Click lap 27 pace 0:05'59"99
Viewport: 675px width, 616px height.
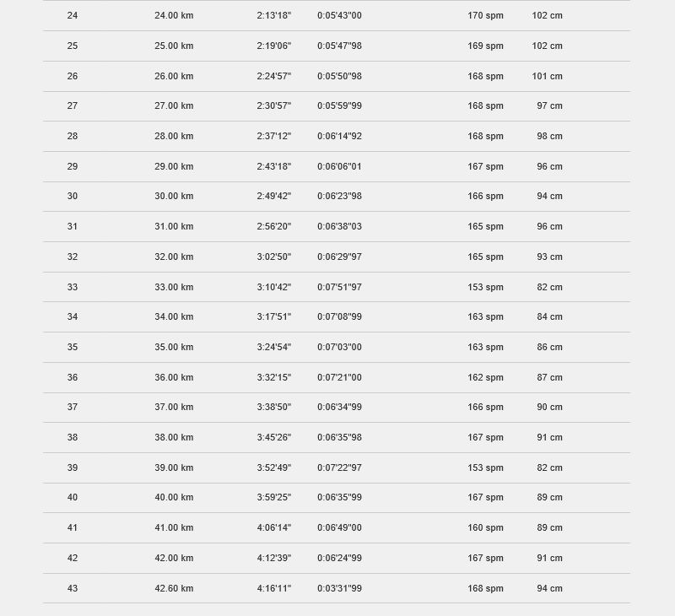click(x=339, y=105)
